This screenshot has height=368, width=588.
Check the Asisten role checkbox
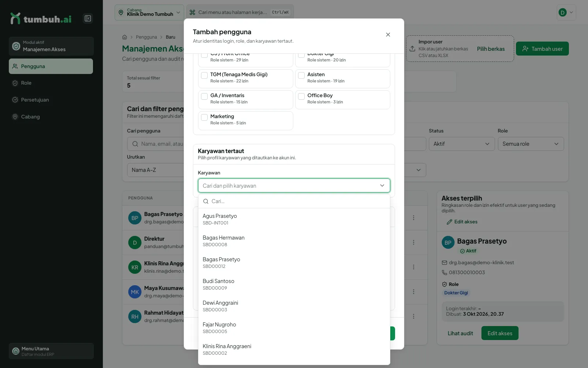pos(301,75)
